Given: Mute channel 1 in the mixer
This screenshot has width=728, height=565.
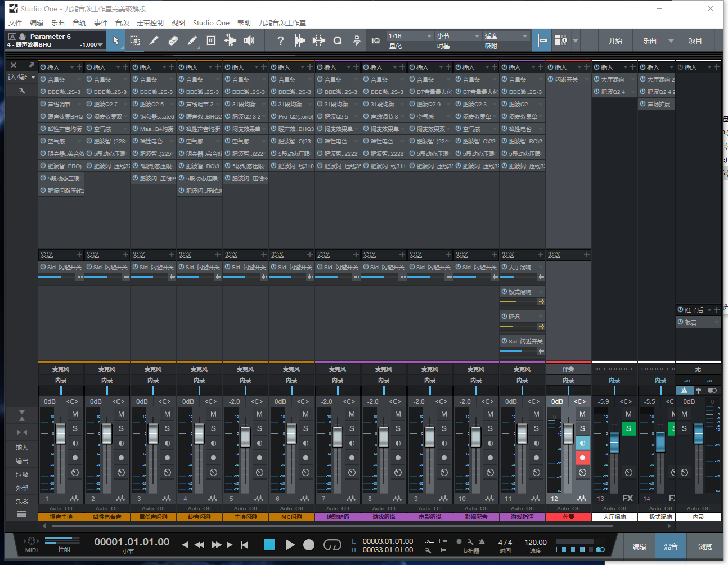Looking at the screenshot, I should coord(75,414).
